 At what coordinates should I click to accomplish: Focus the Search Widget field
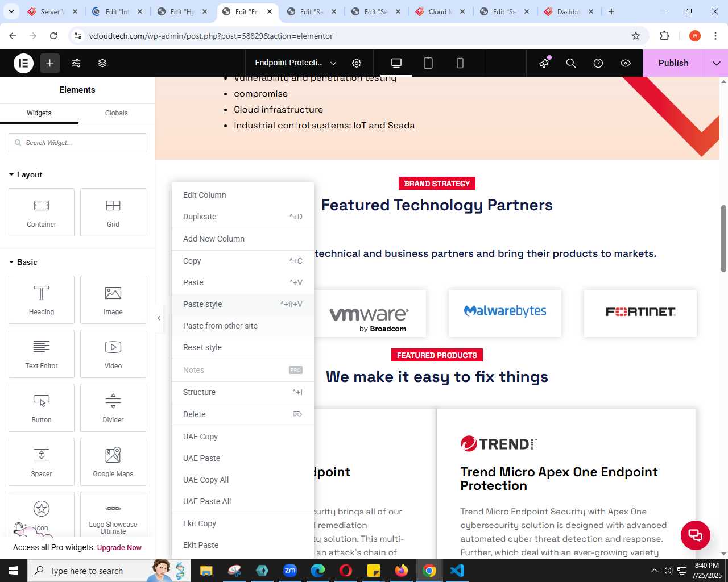pos(77,143)
